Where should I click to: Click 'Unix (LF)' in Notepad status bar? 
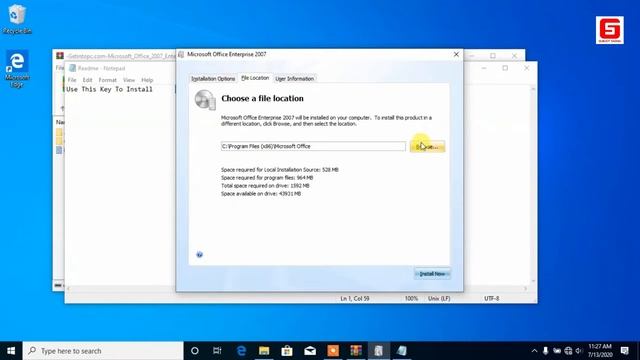pos(439,298)
